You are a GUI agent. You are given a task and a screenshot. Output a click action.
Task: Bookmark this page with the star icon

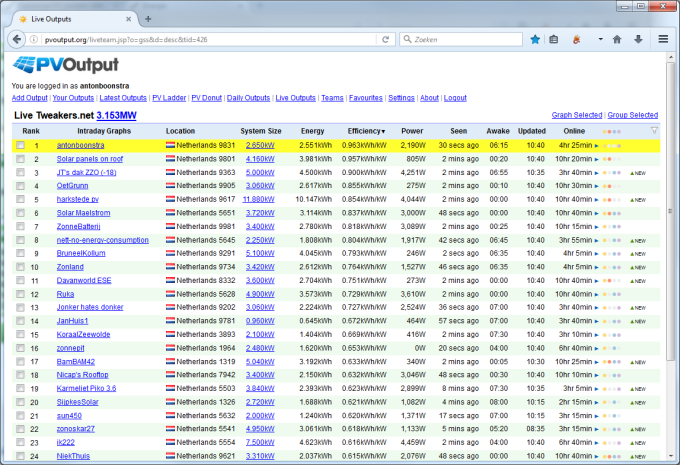[x=535, y=39]
